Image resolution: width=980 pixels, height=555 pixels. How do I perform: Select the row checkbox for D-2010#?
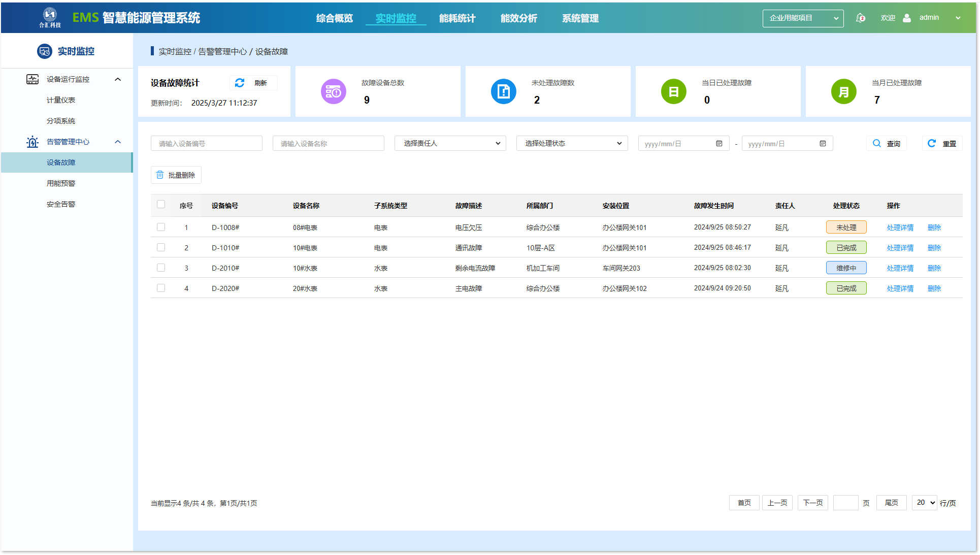161,268
